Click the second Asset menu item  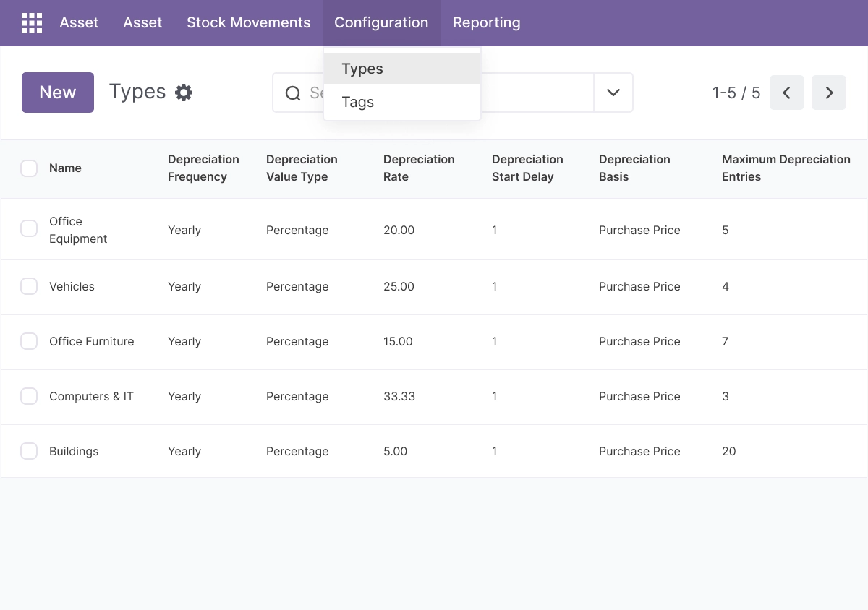tap(142, 23)
